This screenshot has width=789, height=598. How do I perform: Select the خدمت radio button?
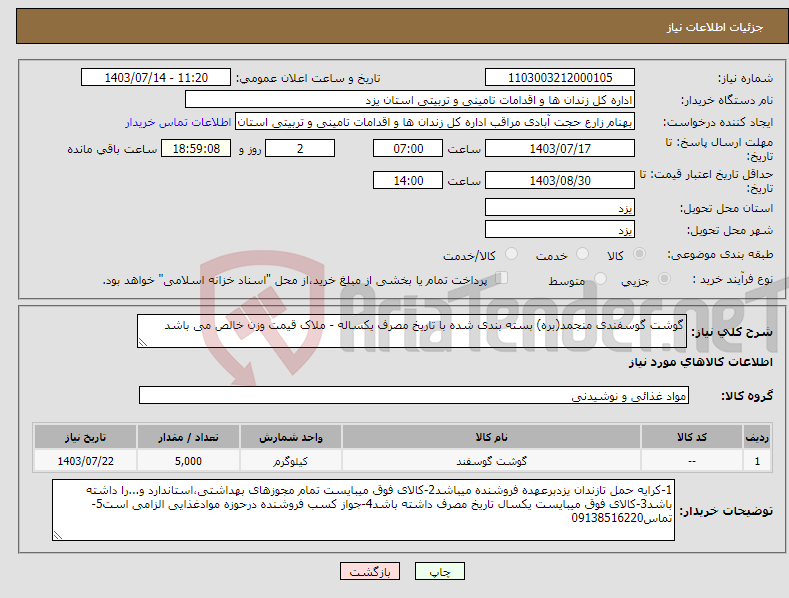tap(582, 254)
